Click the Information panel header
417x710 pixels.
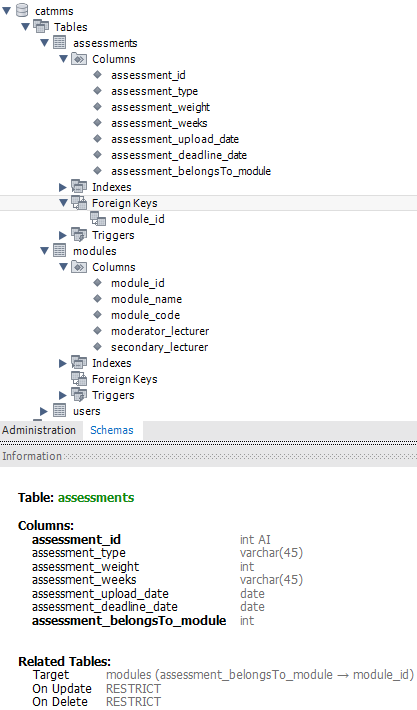pyautogui.click(x=208, y=456)
